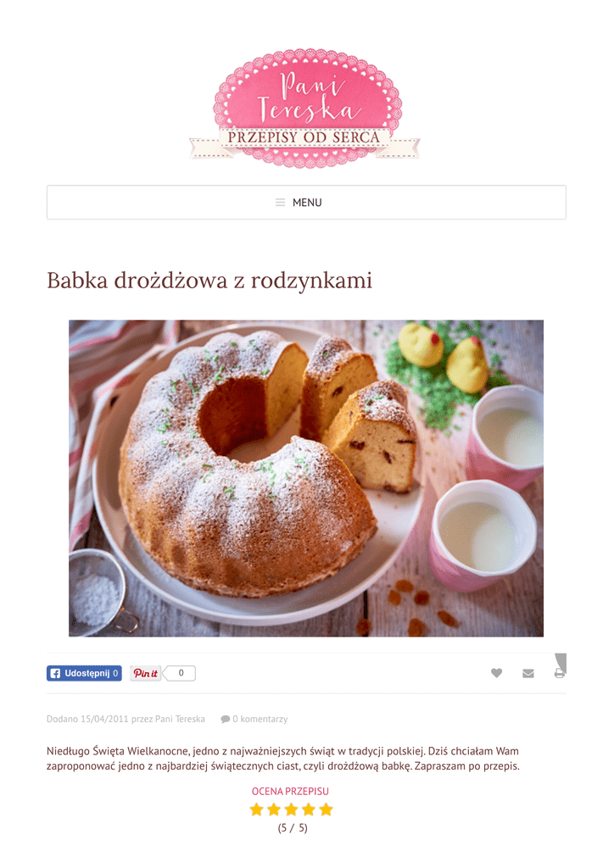Print the recipe via printer icon
This screenshot has width=614, height=868.
pos(559,673)
